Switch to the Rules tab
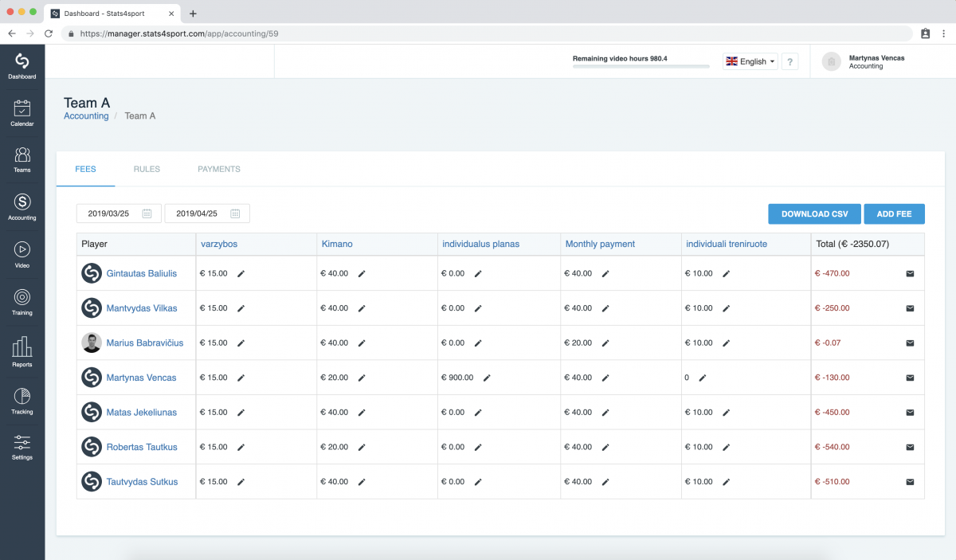 click(x=147, y=169)
